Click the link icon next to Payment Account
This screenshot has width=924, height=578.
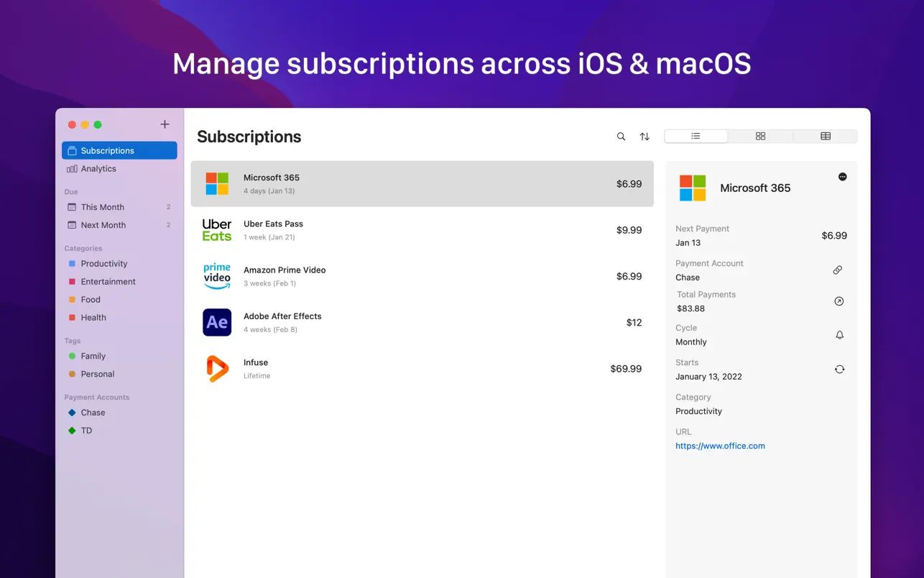click(838, 270)
